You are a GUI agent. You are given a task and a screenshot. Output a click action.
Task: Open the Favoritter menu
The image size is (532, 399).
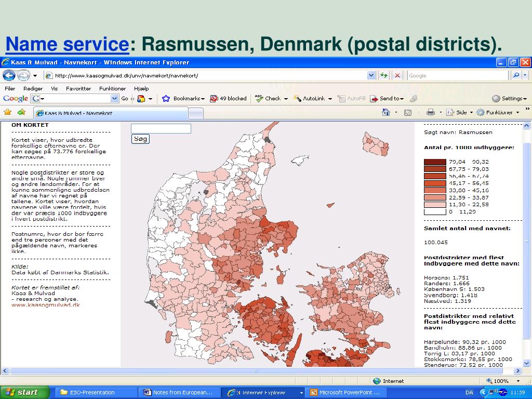coord(78,88)
